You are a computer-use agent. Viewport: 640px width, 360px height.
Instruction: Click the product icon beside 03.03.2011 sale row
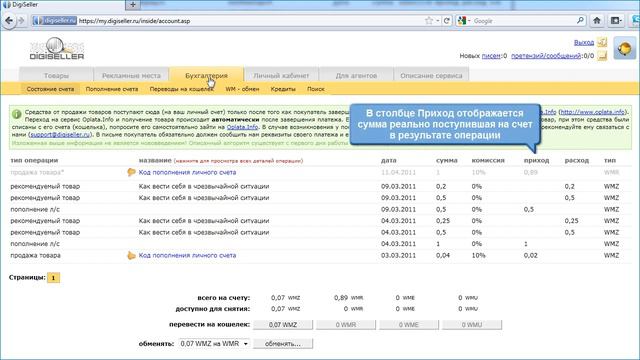(x=131, y=256)
